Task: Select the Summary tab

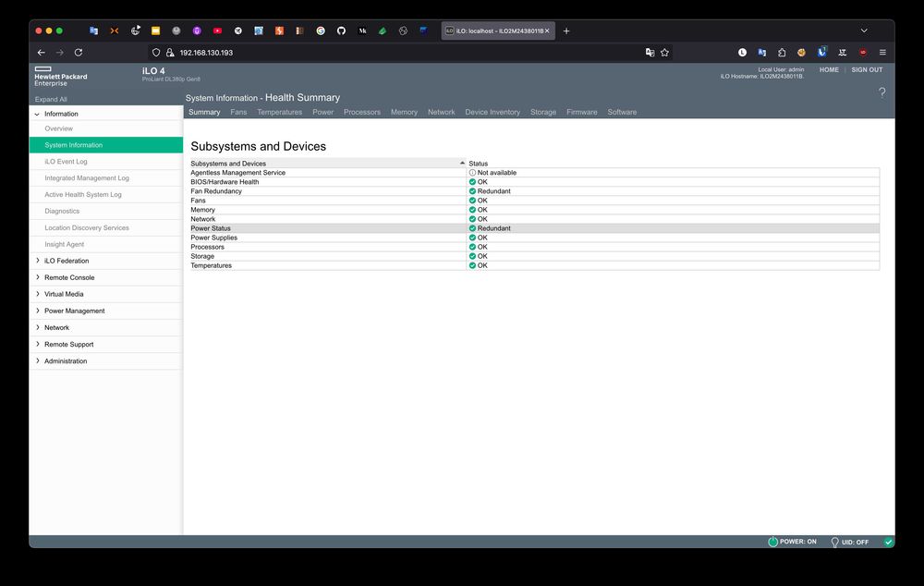Action: tap(204, 112)
